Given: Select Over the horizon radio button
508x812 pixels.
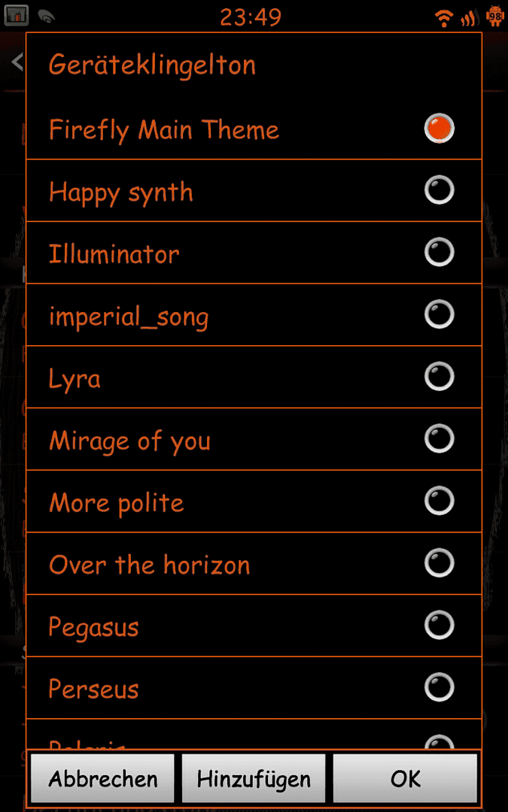Looking at the screenshot, I should pos(439,563).
